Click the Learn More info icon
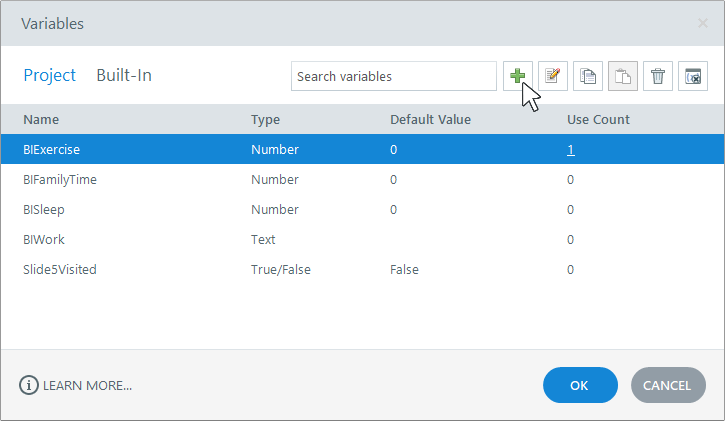Screen dimensions: 725x421 (x=29, y=385)
